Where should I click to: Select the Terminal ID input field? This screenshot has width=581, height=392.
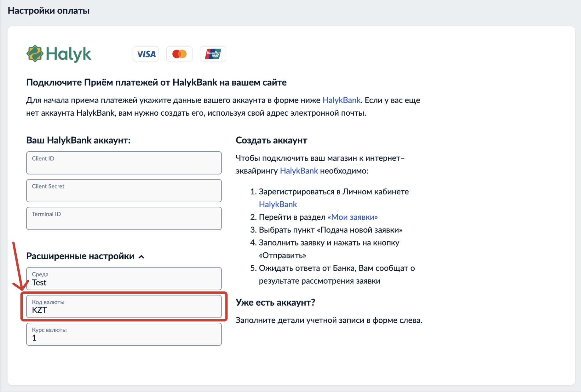click(x=124, y=218)
